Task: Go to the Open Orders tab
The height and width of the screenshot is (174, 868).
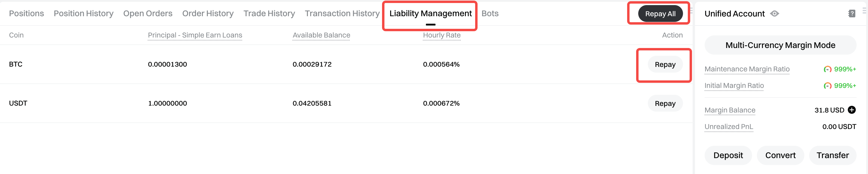Action: pyautogui.click(x=147, y=13)
